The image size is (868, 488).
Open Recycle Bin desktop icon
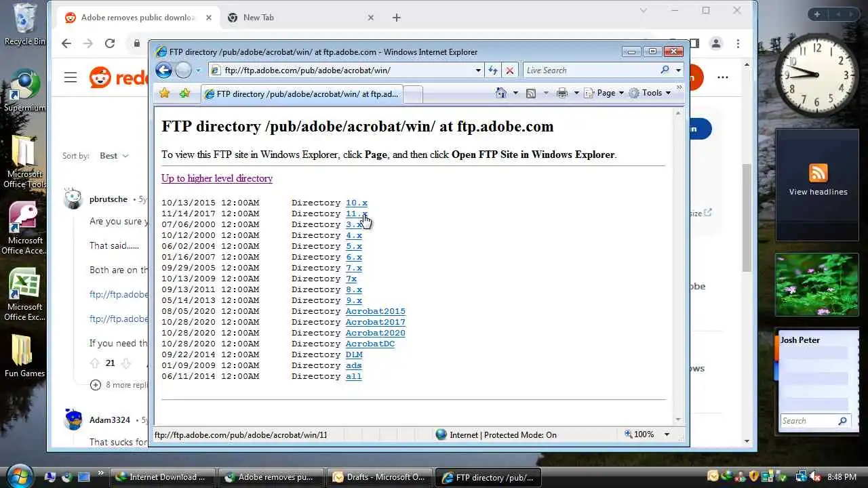coord(25,24)
